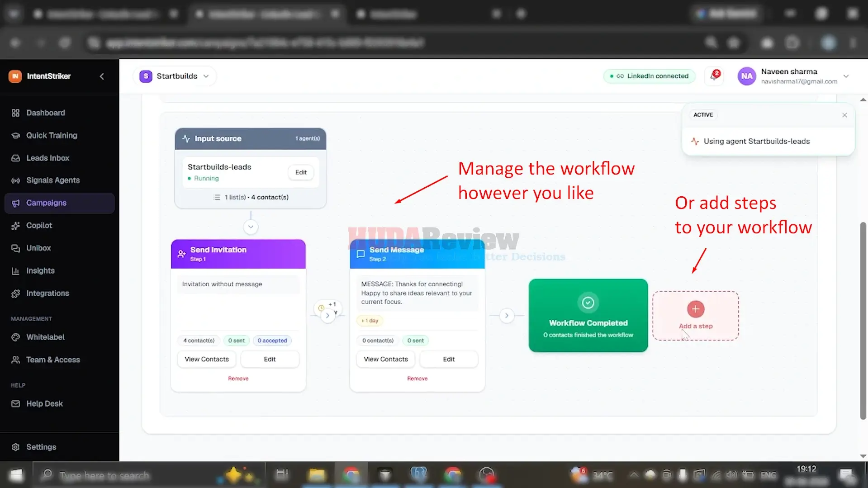Open Copilot sparkle icon
This screenshot has width=868, height=488.
point(15,226)
